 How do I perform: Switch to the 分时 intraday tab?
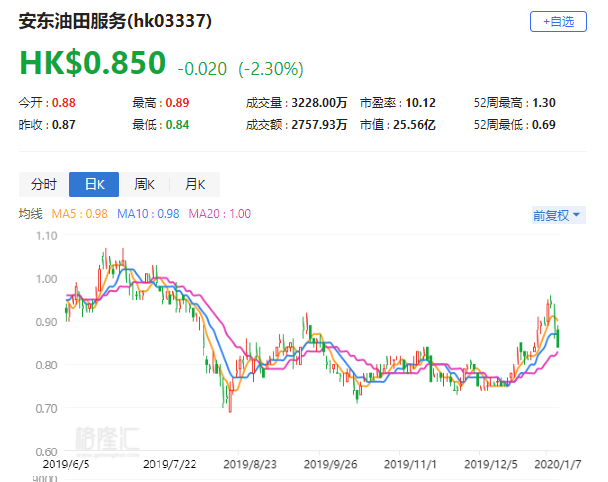pos(44,184)
